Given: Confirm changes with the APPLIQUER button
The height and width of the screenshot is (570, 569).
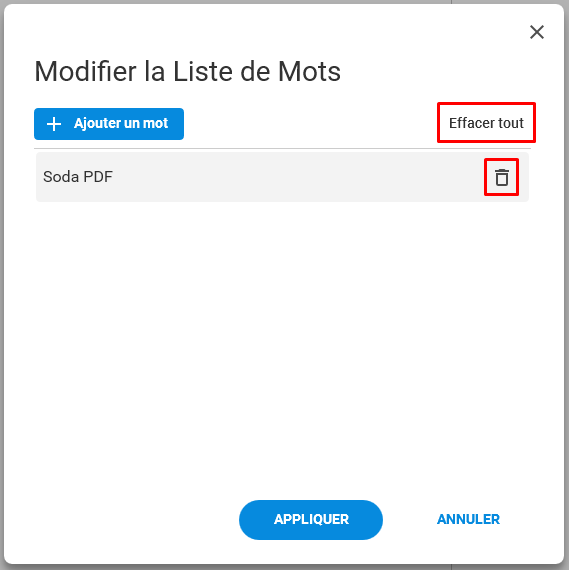Looking at the screenshot, I should click(311, 519).
